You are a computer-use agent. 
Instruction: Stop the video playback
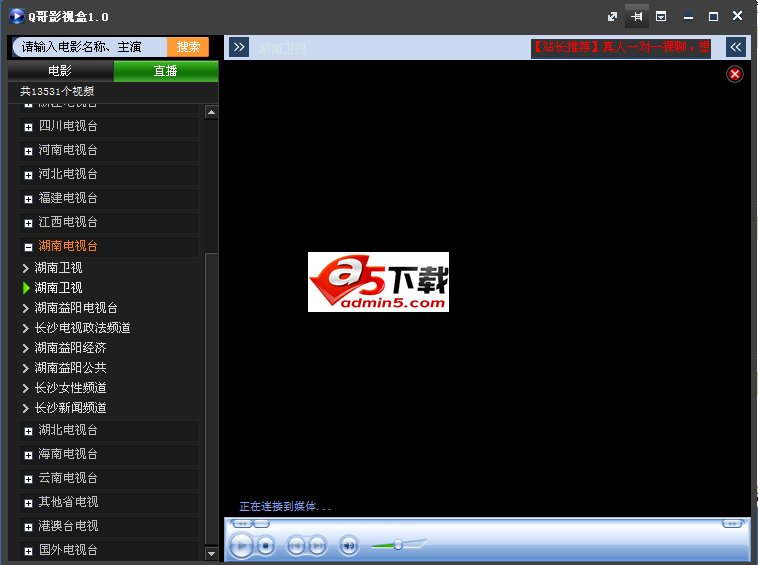266,545
